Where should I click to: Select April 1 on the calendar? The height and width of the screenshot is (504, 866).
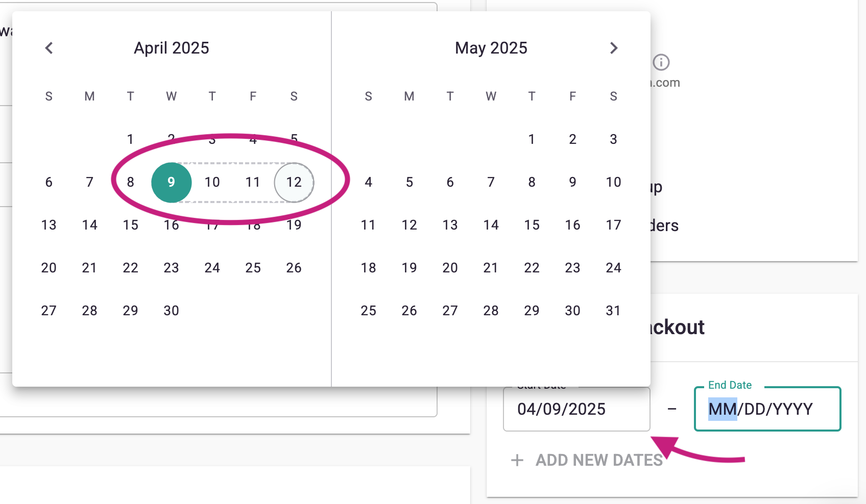pyautogui.click(x=130, y=139)
